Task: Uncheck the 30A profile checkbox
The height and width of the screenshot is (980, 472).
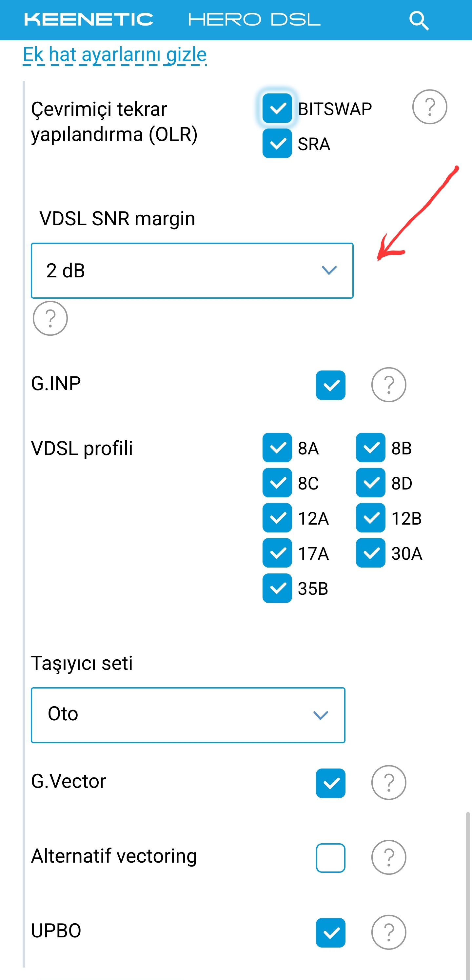Action: (x=370, y=553)
